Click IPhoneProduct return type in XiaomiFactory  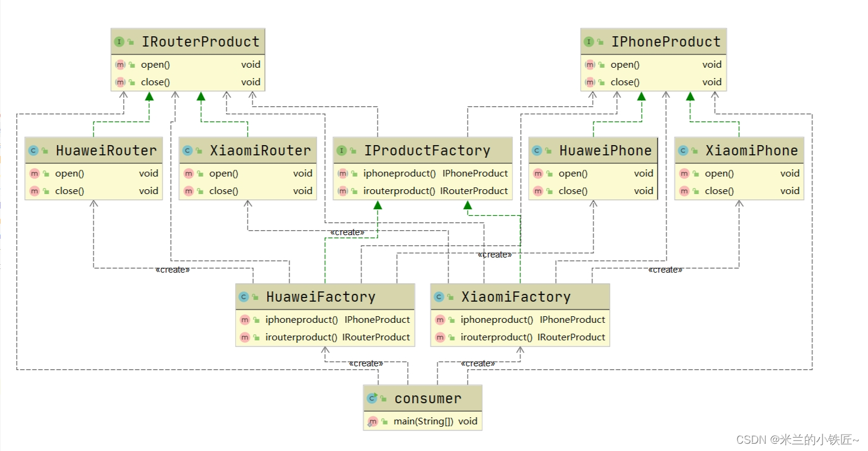pyautogui.click(x=572, y=320)
